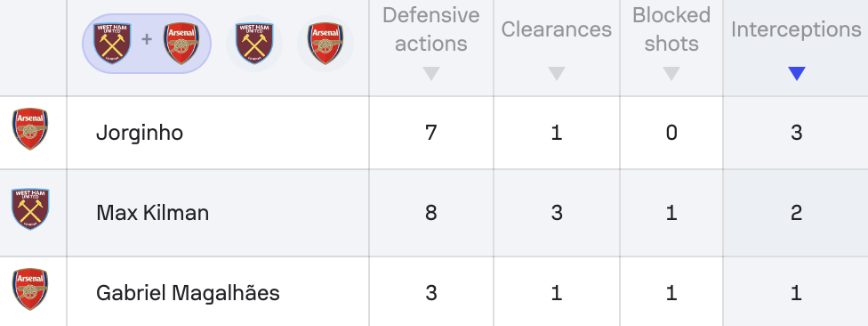Select the Defensive actions column header text
The width and height of the screenshot is (868, 326).
430,29
